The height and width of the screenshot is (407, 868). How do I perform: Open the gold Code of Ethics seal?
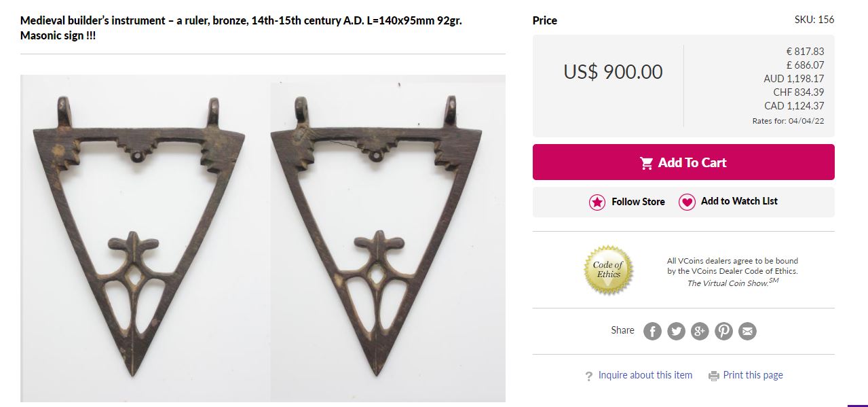point(608,270)
